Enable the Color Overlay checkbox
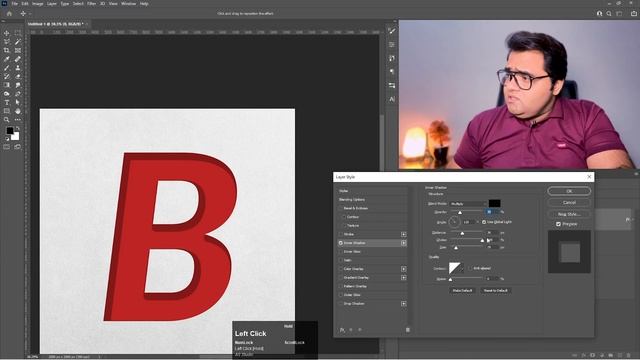 340,269
